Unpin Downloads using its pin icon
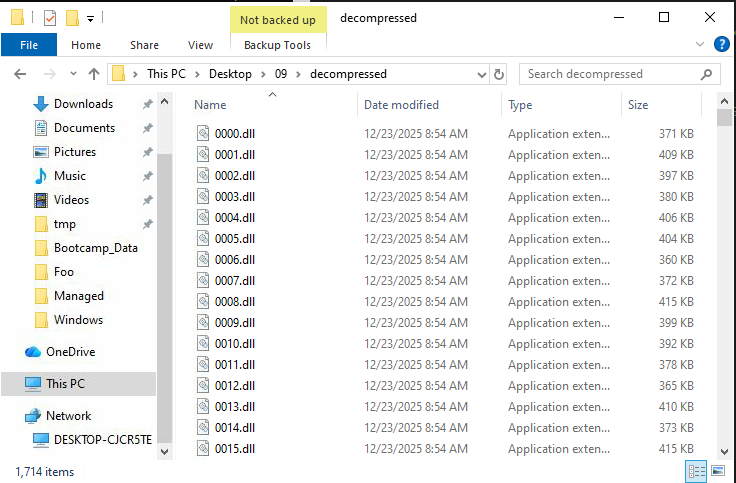736x483 pixels. [147, 104]
